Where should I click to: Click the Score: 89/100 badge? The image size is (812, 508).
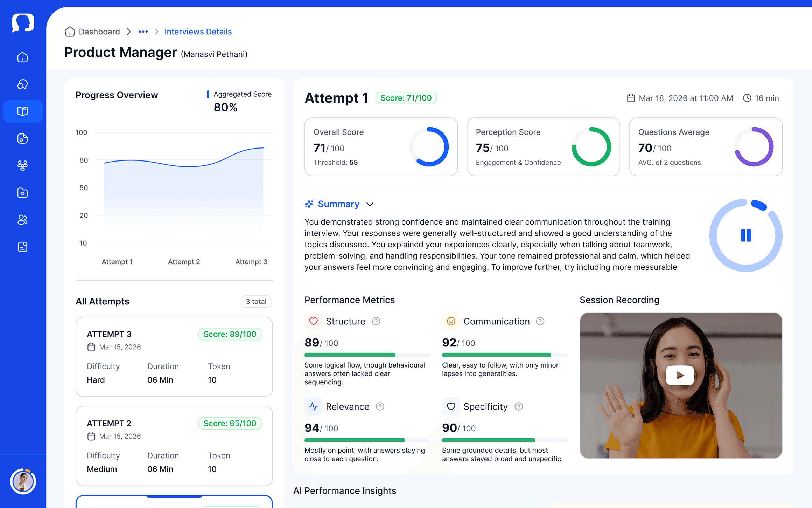(230, 334)
